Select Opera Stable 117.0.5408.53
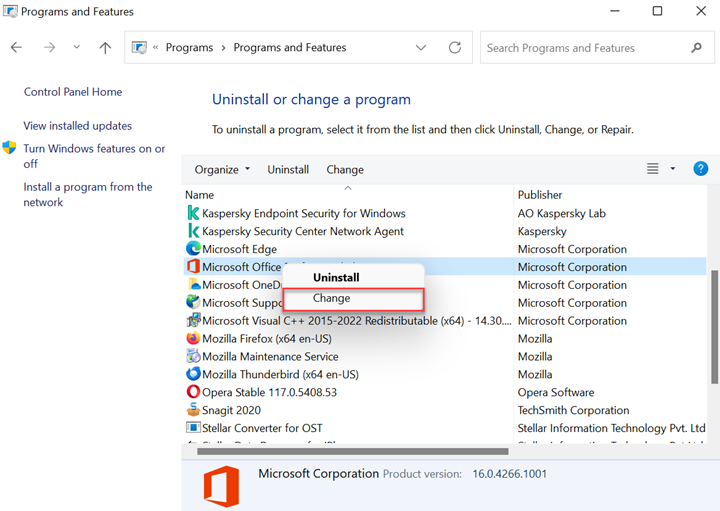 pos(269,392)
